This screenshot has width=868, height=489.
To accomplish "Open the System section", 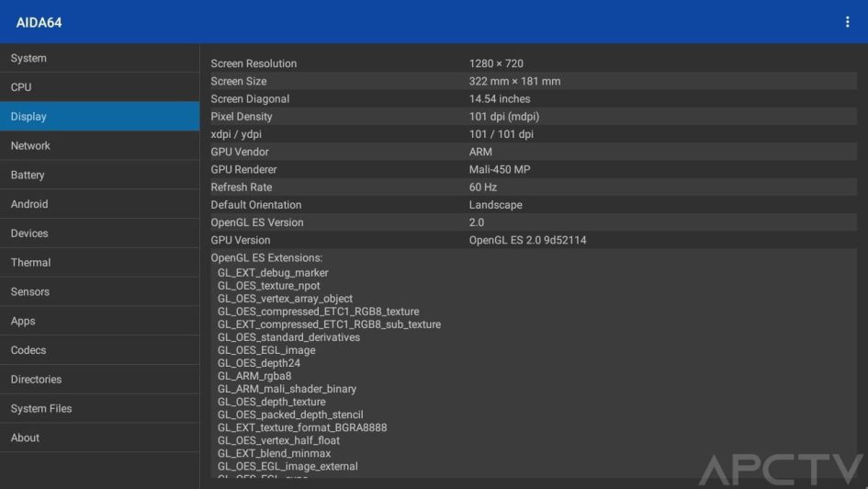I will point(99,58).
